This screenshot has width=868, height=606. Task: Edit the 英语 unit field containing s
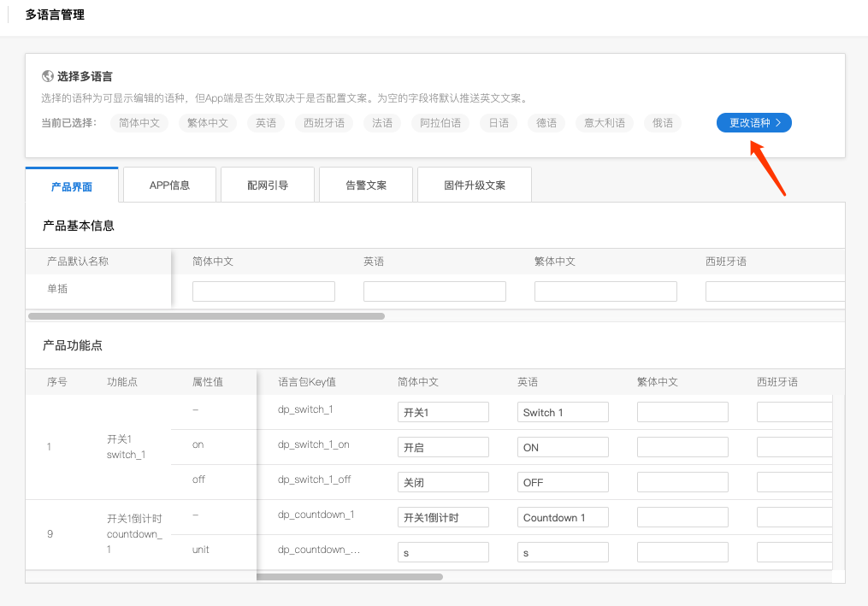tap(563, 552)
